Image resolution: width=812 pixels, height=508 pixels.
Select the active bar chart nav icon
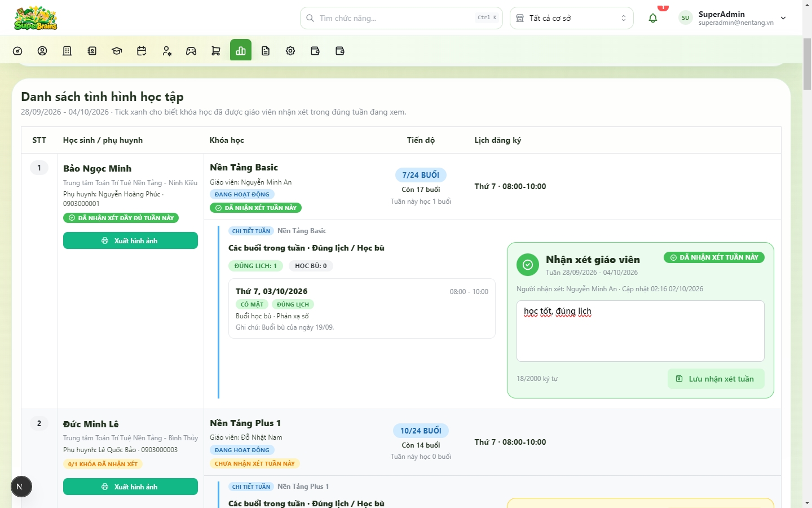pyautogui.click(x=241, y=50)
